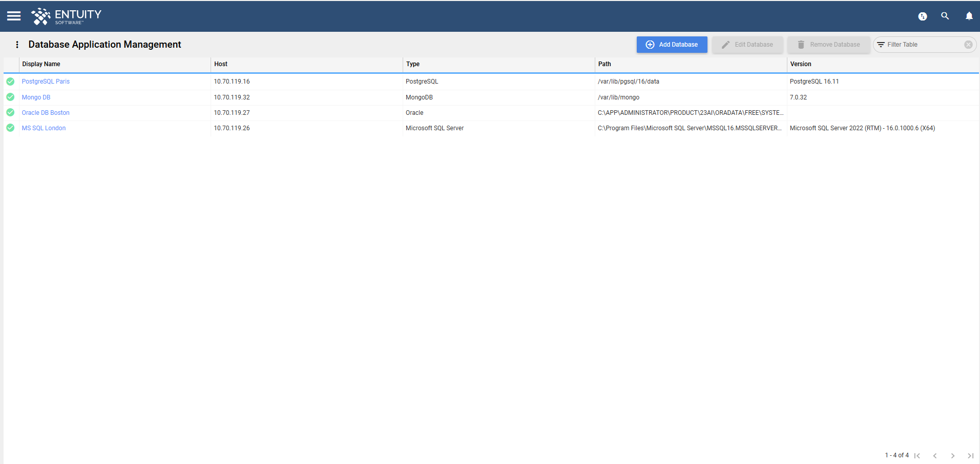Open the hamburger main menu
The image size is (980, 464).
pos(14,16)
